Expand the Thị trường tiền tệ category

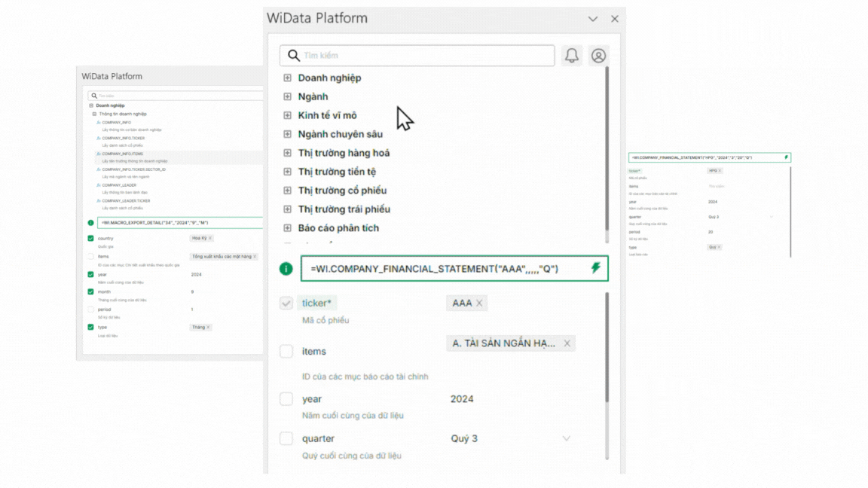coord(287,172)
